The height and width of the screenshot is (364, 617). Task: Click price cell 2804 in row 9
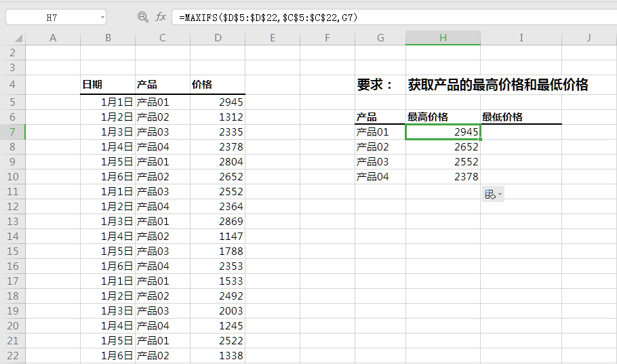(218, 162)
